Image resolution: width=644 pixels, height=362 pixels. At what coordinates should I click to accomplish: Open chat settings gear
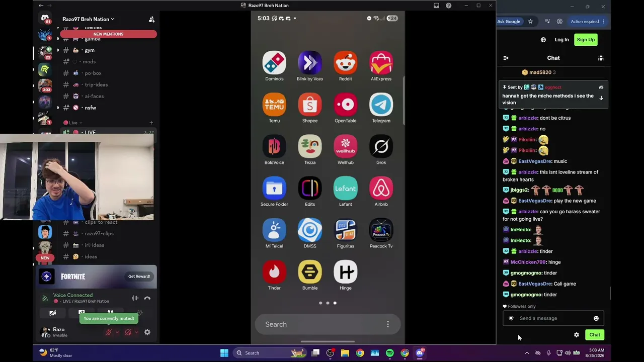[577, 335]
